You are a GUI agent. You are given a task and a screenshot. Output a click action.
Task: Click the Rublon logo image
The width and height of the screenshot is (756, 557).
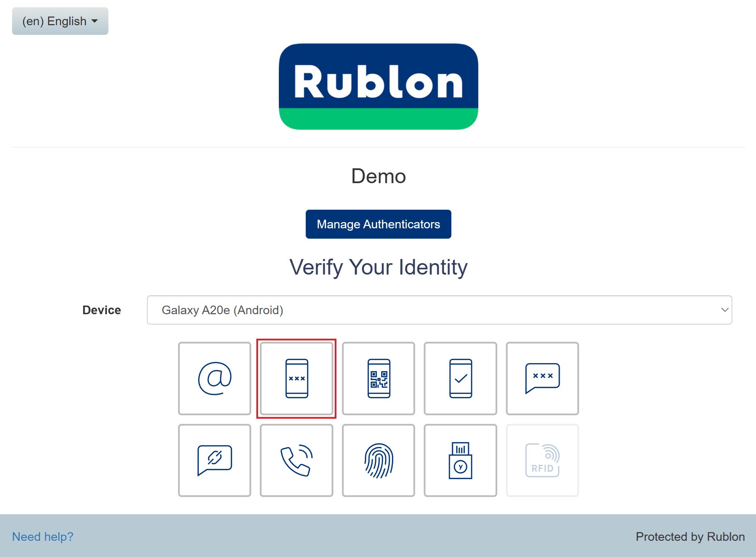point(378,86)
